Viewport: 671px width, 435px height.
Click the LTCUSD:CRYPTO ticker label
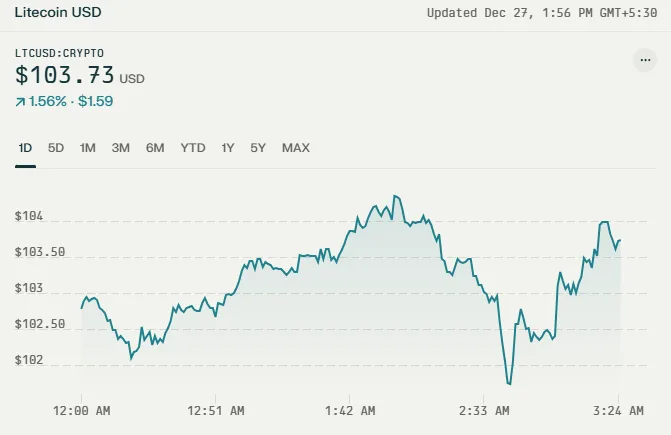coord(59,53)
